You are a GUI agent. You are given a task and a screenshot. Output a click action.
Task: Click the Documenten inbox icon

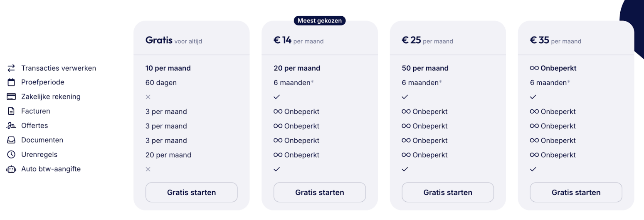point(11,140)
